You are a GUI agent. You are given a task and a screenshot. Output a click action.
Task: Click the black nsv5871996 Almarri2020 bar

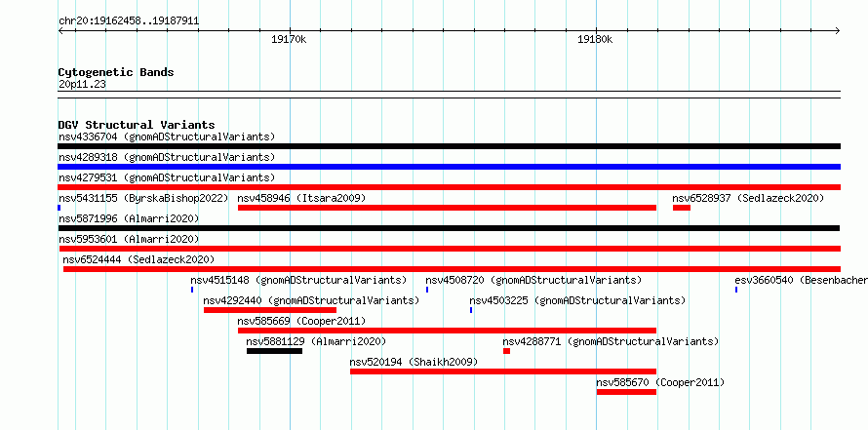pos(449,228)
